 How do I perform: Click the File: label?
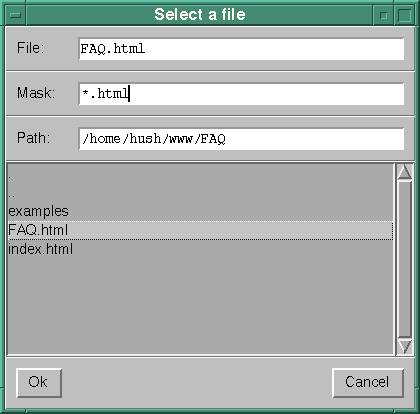[x=30, y=48]
